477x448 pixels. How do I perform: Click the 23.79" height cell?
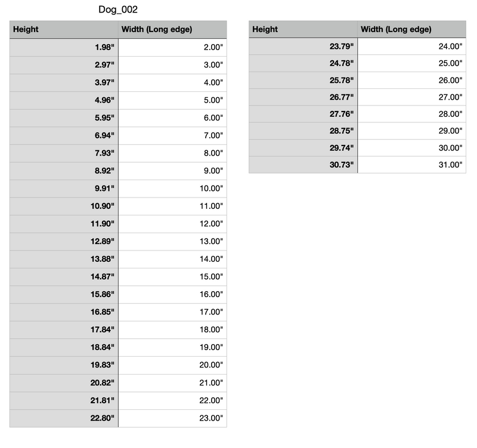tap(303, 47)
